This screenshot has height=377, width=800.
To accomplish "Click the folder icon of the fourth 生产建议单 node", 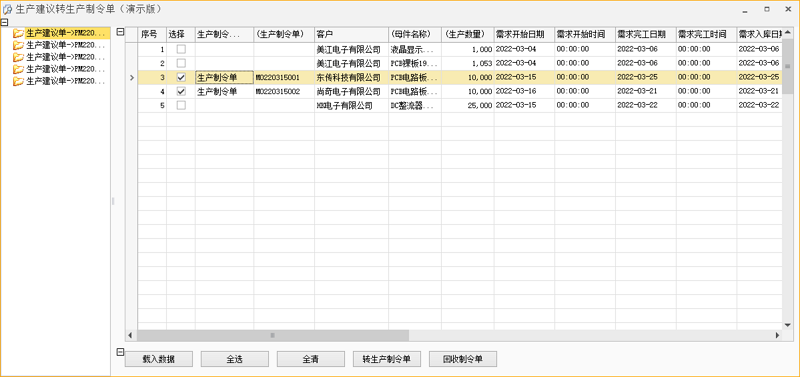I will tap(19, 69).
